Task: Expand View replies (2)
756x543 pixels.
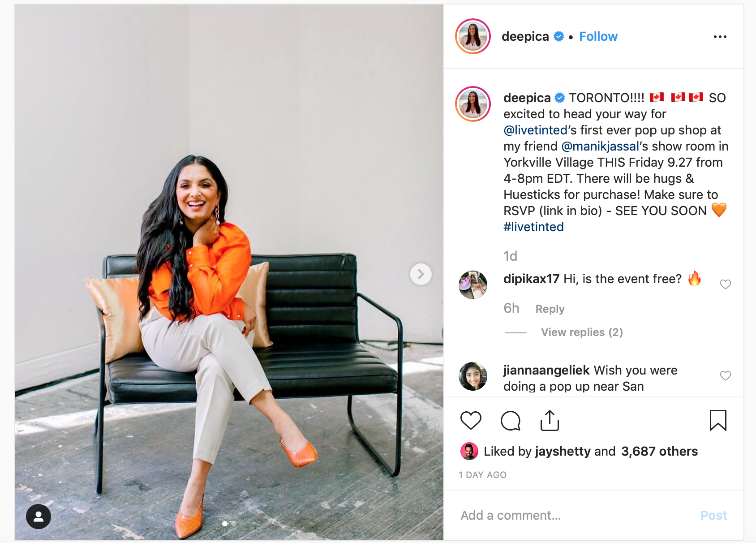Action: click(582, 332)
